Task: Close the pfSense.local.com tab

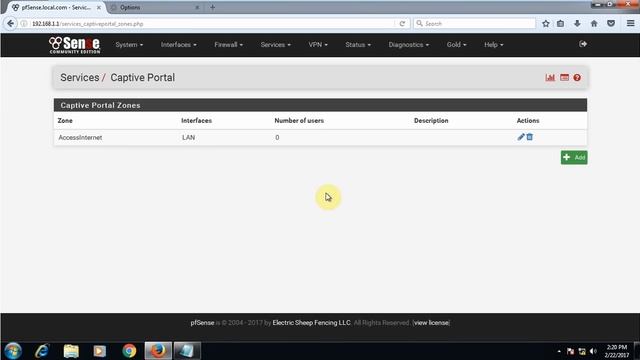Action: 99,7
